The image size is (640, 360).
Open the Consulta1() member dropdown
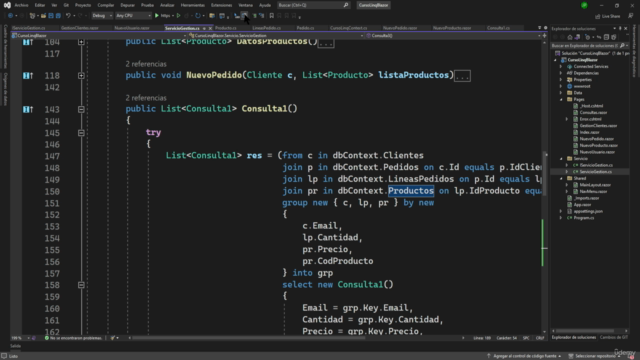pyautogui.click(x=453, y=36)
